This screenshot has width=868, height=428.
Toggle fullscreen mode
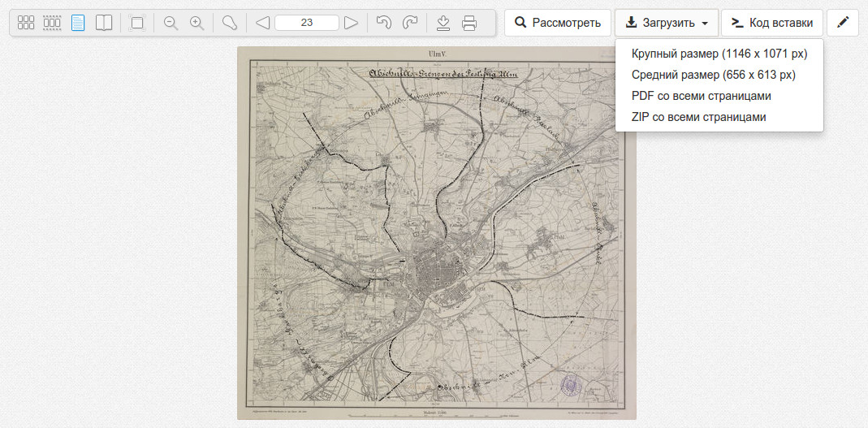137,23
